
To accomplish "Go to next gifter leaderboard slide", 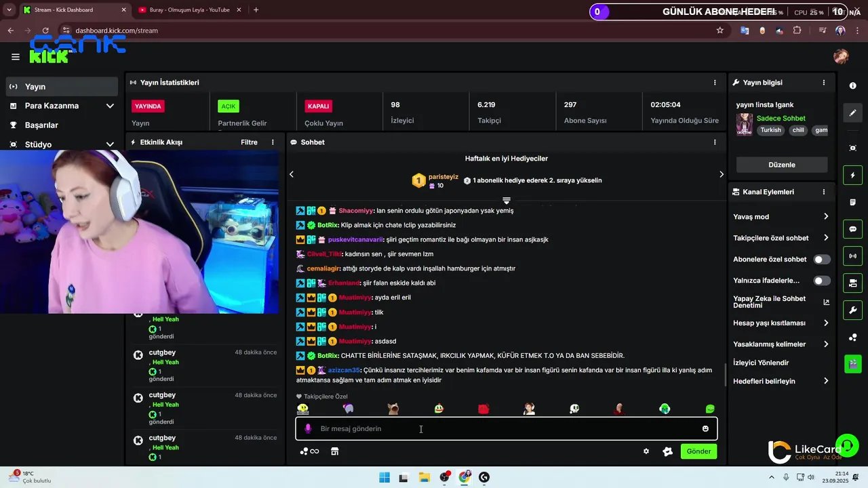I will click(721, 174).
